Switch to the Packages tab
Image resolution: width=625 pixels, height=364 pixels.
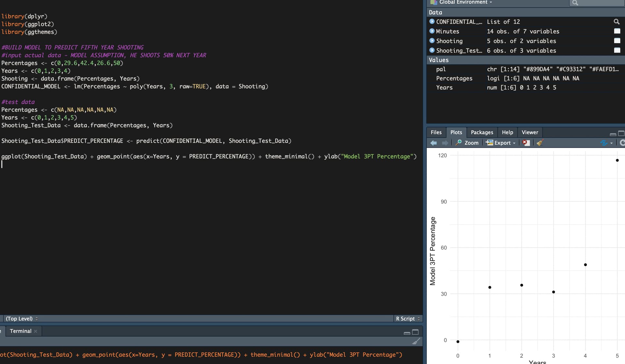tap(482, 133)
